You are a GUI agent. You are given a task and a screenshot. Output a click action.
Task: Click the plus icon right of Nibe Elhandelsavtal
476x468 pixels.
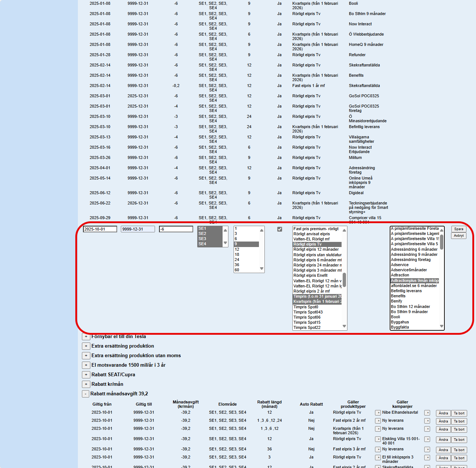click(x=427, y=413)
